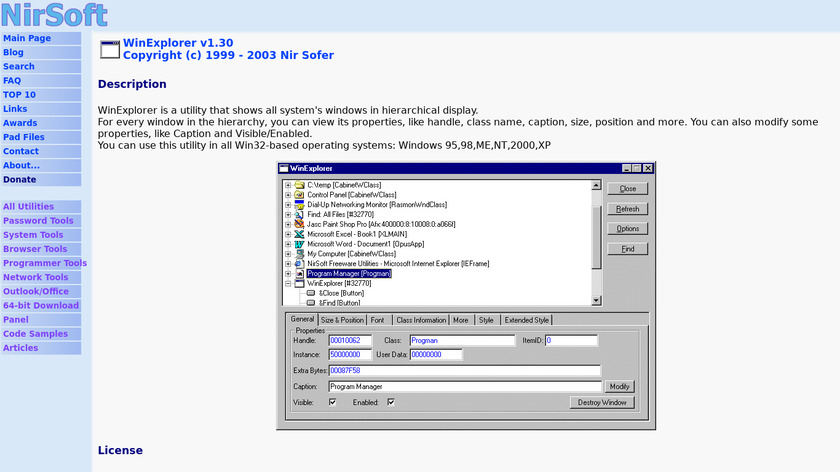
Task: Click the Find: All Files icon
Action: pyautogui.click(x=299, y=214)
